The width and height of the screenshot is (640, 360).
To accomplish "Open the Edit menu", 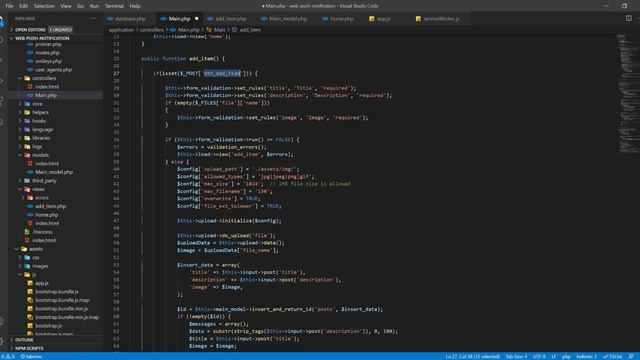I will (x=24, y=6).
